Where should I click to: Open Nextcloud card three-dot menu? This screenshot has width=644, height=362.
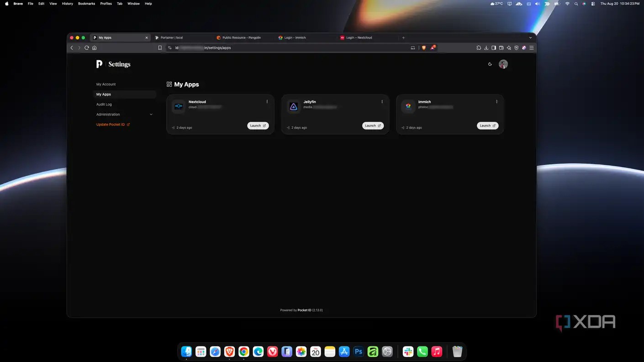pyautogui.click(x=267, y=102)
